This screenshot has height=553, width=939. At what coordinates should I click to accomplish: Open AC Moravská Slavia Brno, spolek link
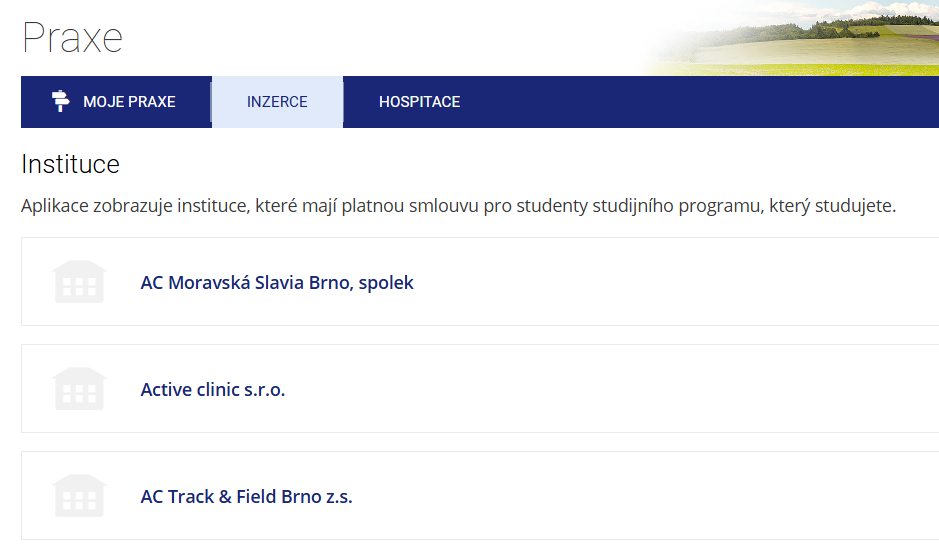[x=277, y=283]
